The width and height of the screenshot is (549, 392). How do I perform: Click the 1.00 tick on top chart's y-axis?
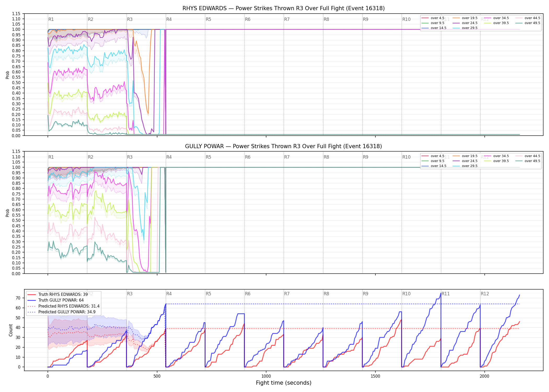[x=16, y=29]
